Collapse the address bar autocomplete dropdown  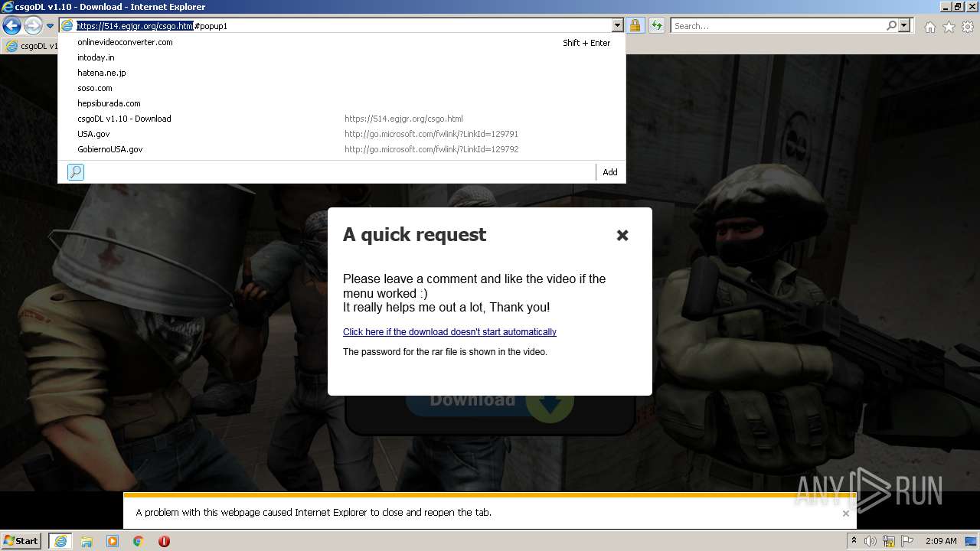pyautogui.click(x=618, y=26)
